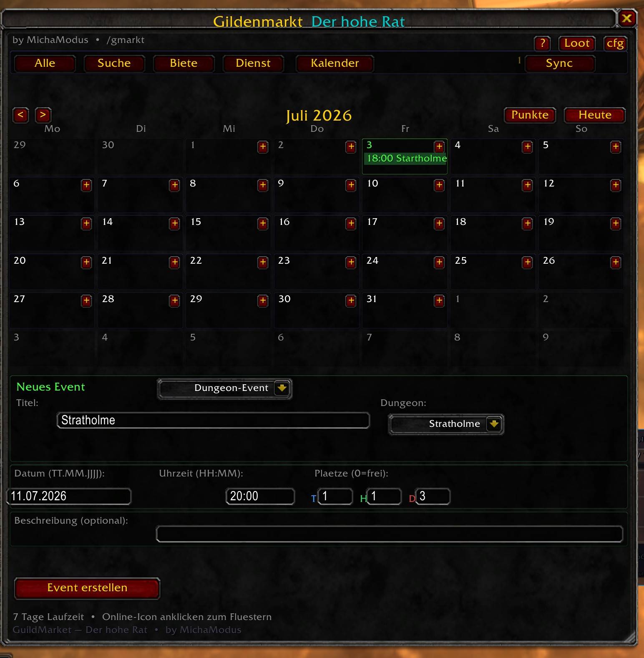
Task: Switch to the Suche tab
Action: (x=114, y=63)
